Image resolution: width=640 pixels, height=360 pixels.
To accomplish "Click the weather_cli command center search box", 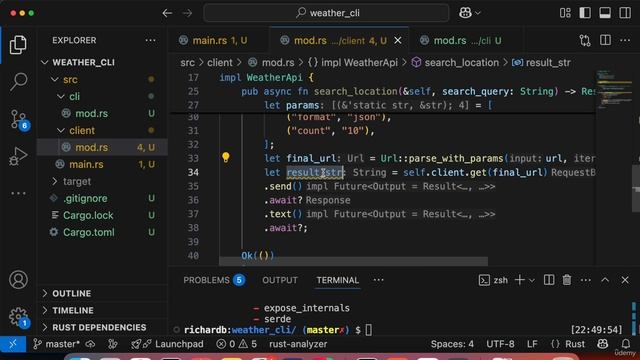I will click(327, 13).
